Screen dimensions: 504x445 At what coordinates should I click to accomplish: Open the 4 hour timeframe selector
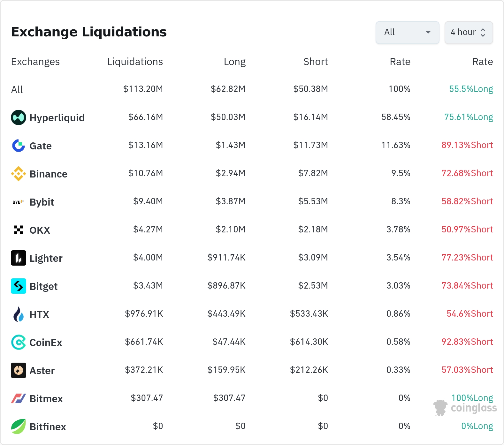pyautogui.click(x=469, y=32)
